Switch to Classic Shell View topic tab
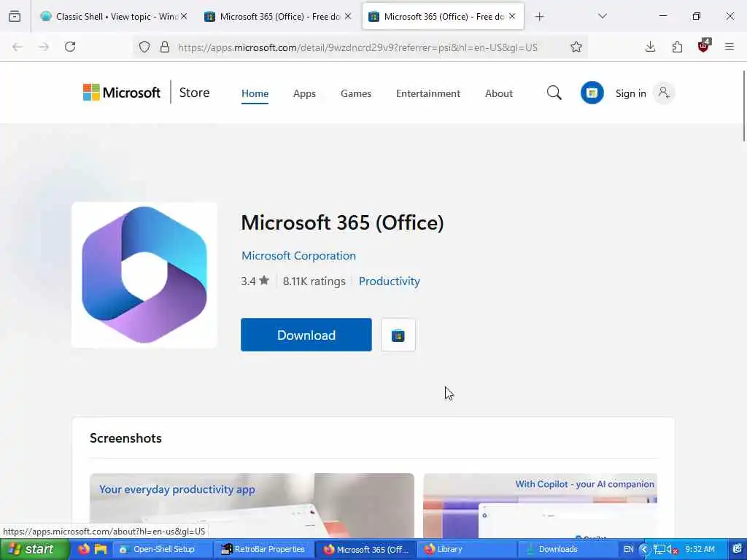 pyautogui.click(x=109, y=17)
